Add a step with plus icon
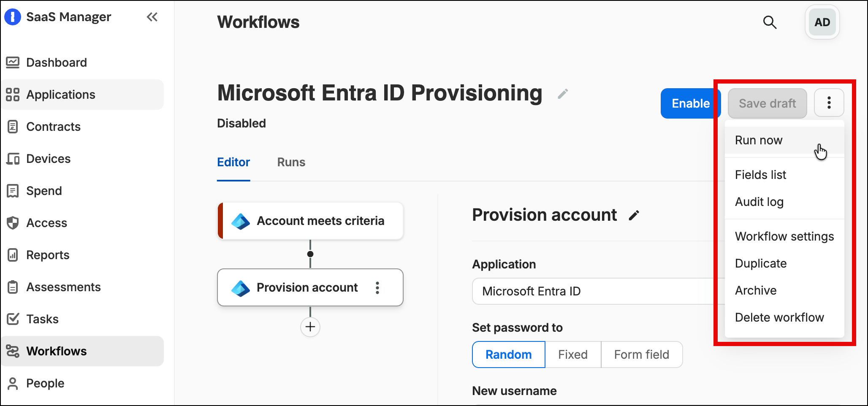 310,327
